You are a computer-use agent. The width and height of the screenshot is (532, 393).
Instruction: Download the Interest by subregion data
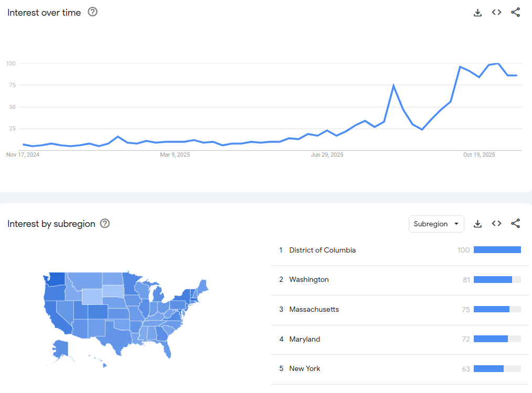pyautogui.click(x=477, y=224)
